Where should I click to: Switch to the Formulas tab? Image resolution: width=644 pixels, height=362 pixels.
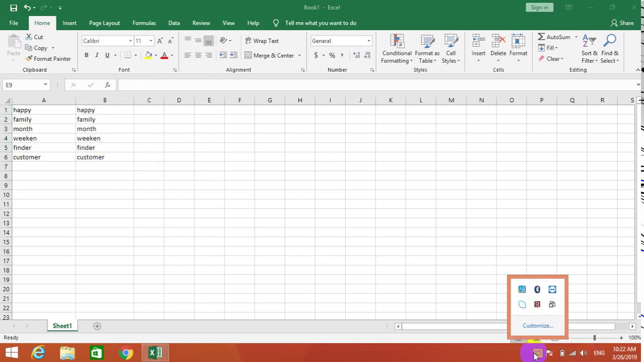tap(144, 23)
